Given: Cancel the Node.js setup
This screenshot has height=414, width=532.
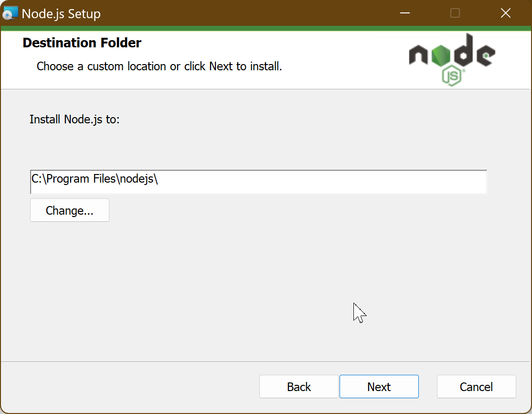Looking at the screenshot, I should [476, 386].
